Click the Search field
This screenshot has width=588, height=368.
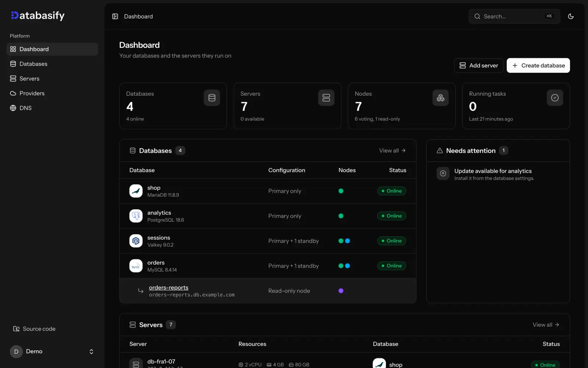click(514, 16)
